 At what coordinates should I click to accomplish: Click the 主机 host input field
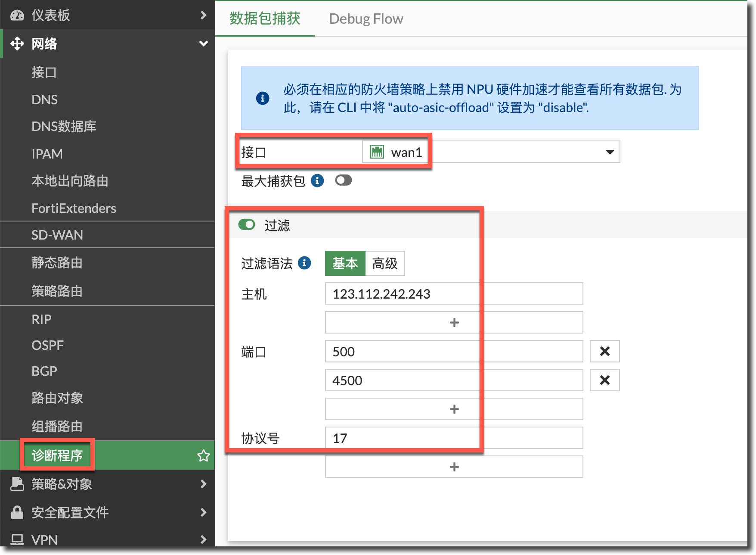pyautogui.click(x=454, y=294)
